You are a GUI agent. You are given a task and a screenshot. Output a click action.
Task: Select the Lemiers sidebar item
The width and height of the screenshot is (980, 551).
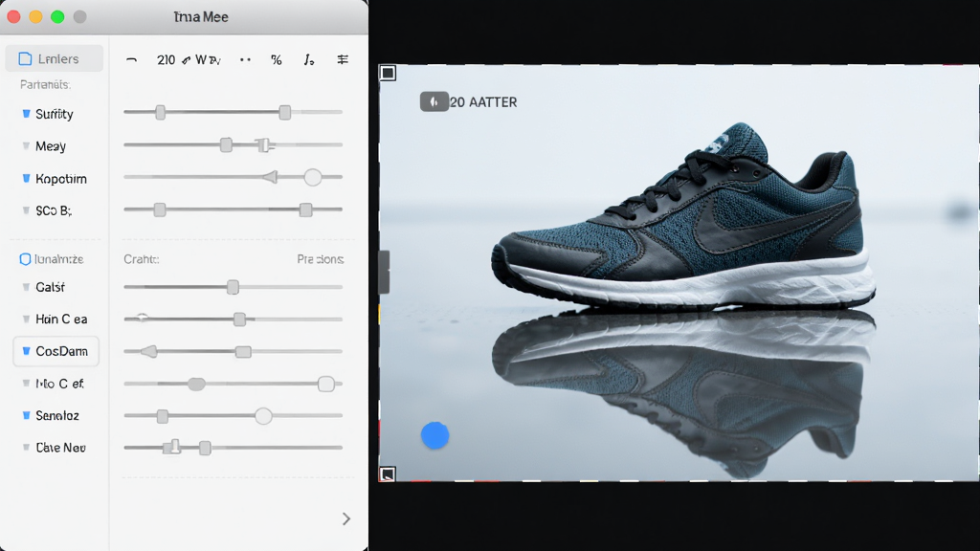point(55,58)
